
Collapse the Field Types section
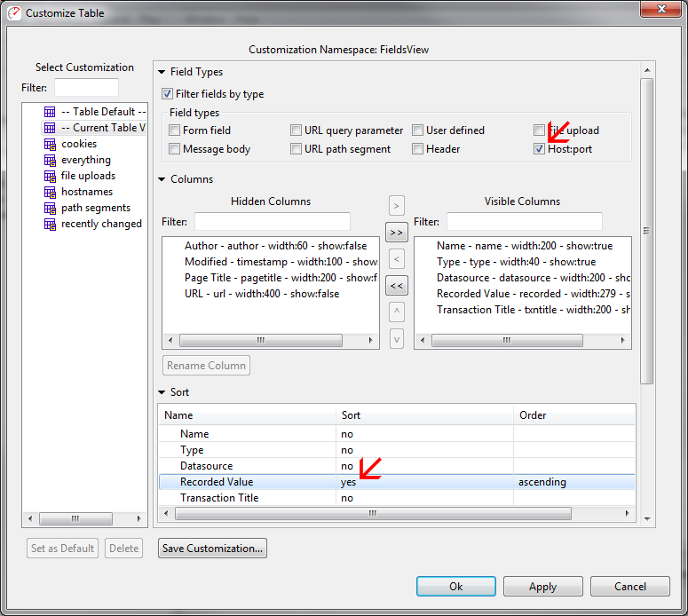point(162,73)
